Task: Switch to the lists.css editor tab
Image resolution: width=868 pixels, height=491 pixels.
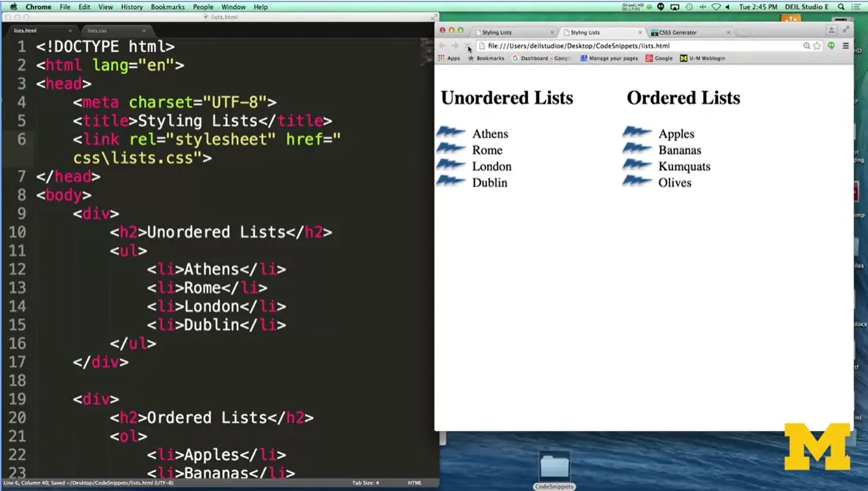Action: coord(97,31)
